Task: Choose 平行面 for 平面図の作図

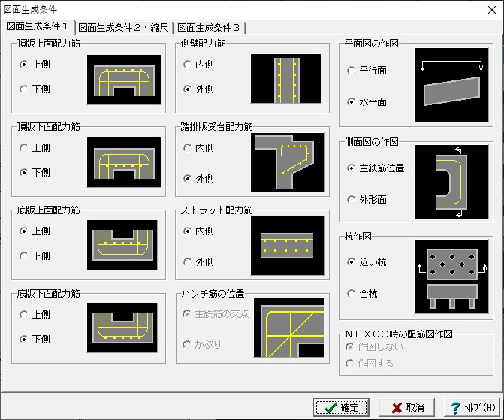Action: click(367, 71)
